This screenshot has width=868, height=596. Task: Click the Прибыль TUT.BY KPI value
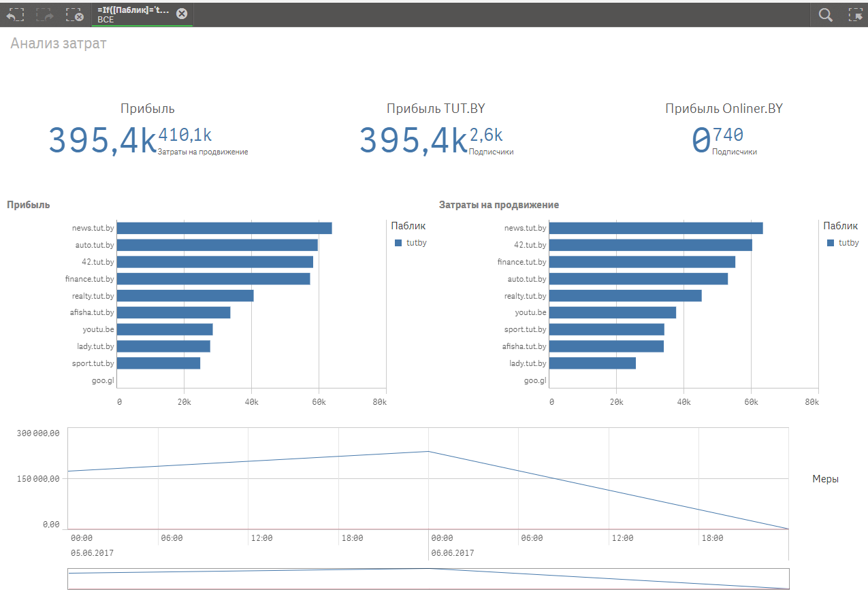tap(413, 140)
